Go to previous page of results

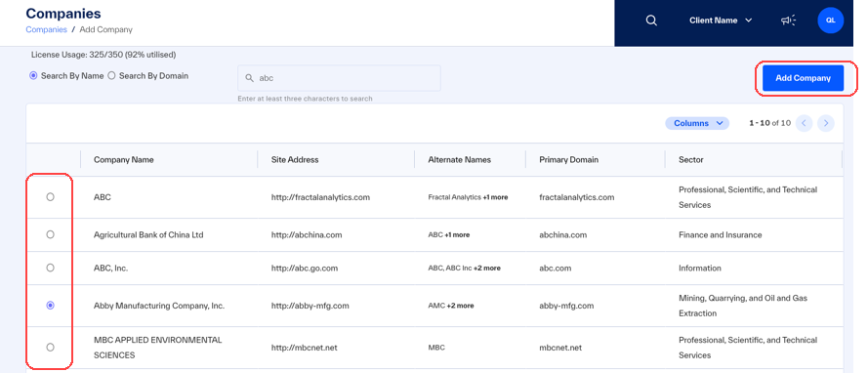click(x=804, y=123)
